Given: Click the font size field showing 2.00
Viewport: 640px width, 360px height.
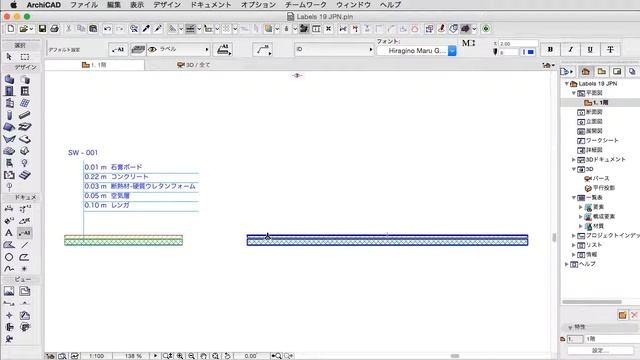Looking at the screenshot, I should (518, 44).
